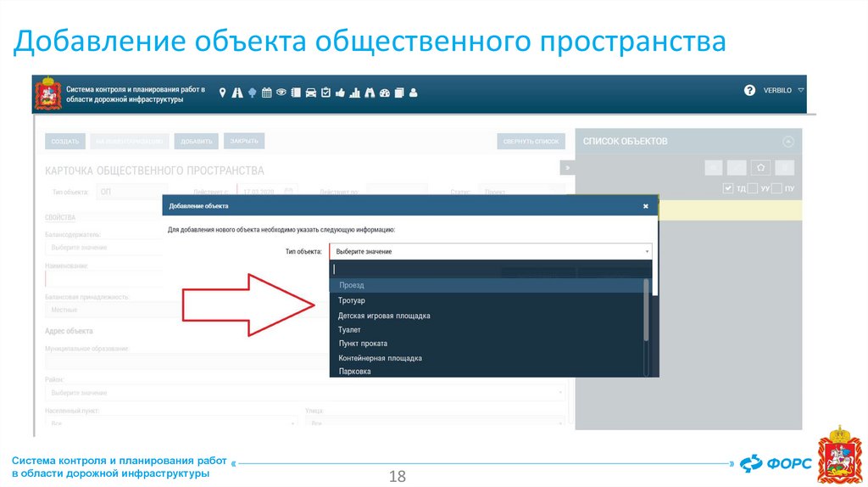Toggle the ТД checkbox

click(728, 188)
